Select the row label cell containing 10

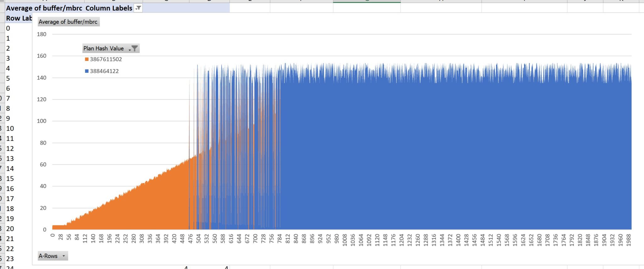pos(10,128)
